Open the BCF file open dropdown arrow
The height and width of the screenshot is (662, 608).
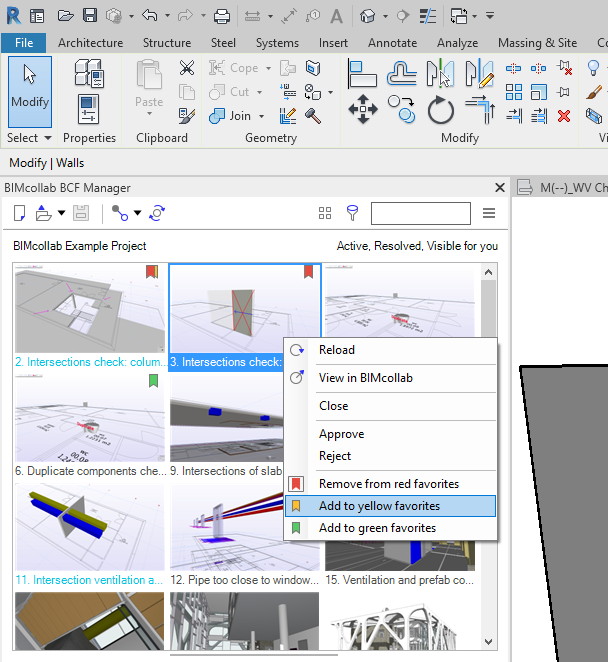pos(62,213)
